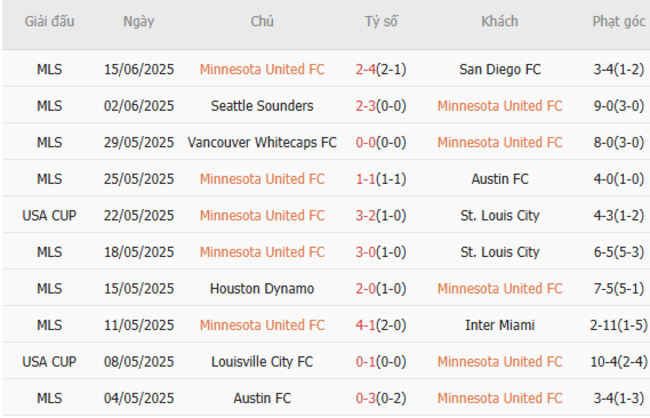Click the "Ngày" column header
This screenshot has width=650, height=418.
pyautogui.click(x=139, y=22)
